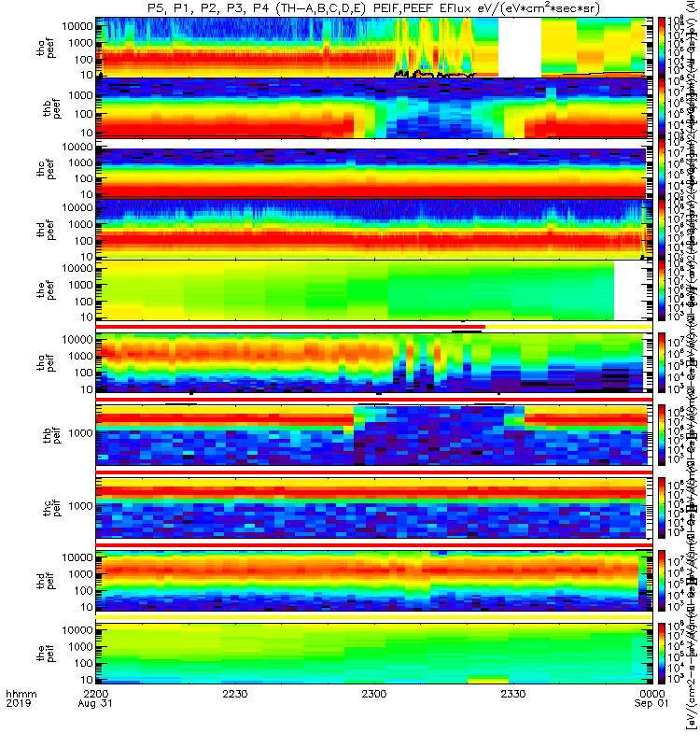This screenshot has height=747, width=700.
Task: Select the 'the peef' axis label
Action: coord(46,290)
